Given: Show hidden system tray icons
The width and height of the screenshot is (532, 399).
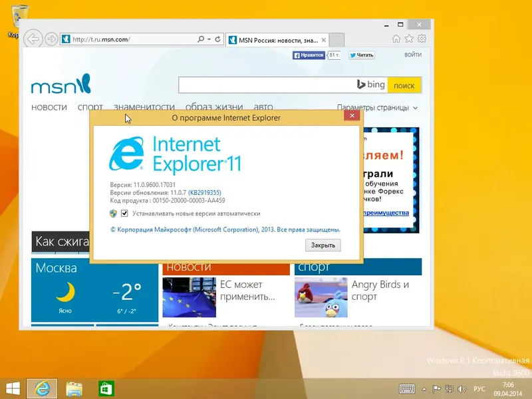Looking at the screenshot, I should pyautogui.click(x=424, y=388).
